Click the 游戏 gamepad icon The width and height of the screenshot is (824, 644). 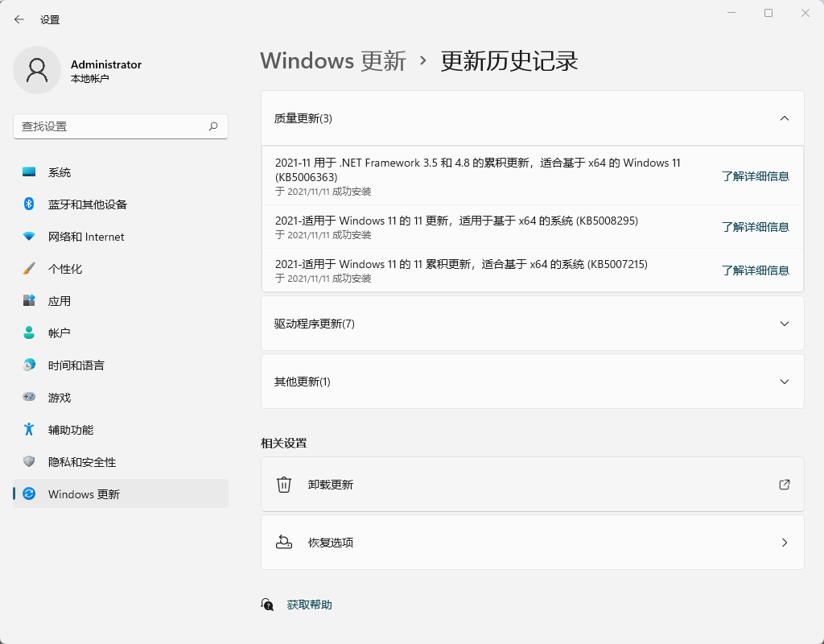[29, 397]
